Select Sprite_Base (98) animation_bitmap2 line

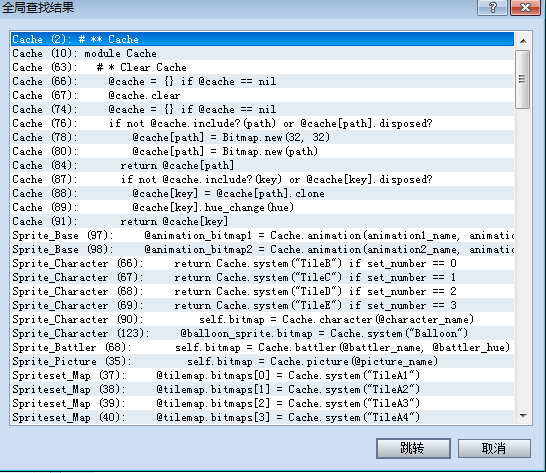tap(262, 249)
